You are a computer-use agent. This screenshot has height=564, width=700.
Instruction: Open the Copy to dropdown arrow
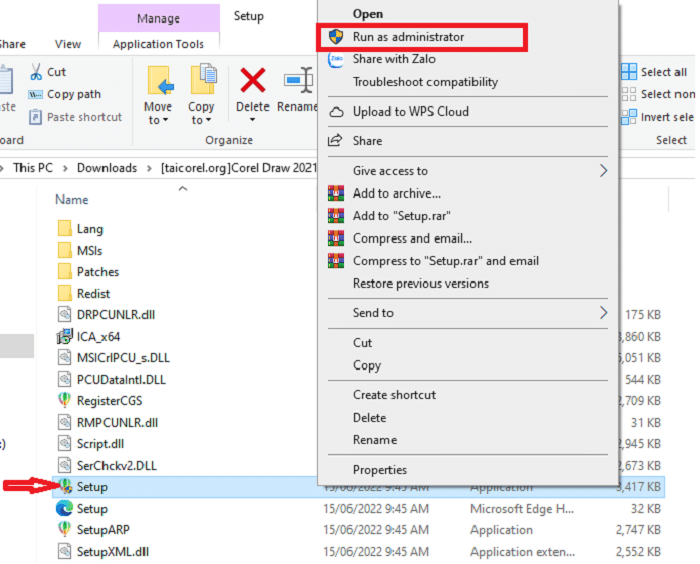click(208, 120)
